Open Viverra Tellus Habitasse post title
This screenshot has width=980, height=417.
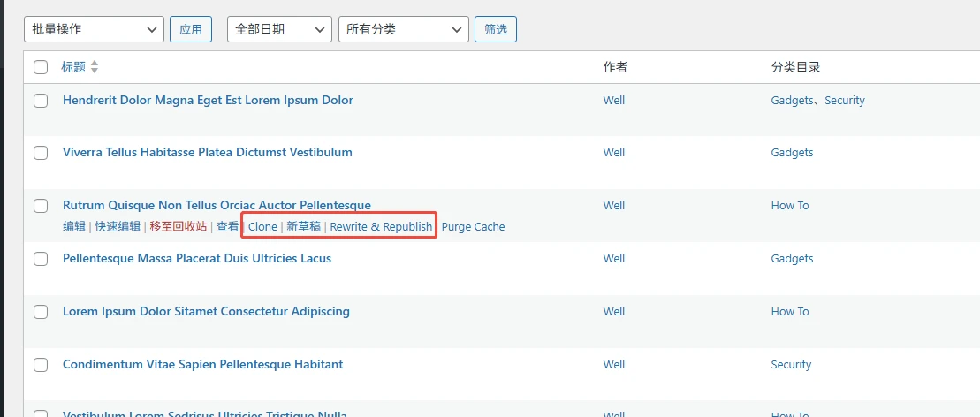coord(207,153)
